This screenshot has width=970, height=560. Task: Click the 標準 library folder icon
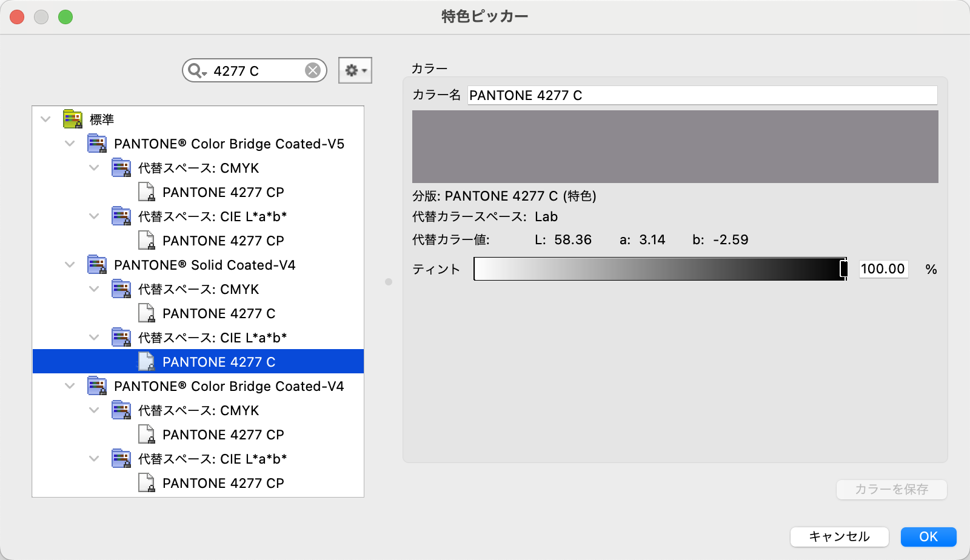(73, 119)
